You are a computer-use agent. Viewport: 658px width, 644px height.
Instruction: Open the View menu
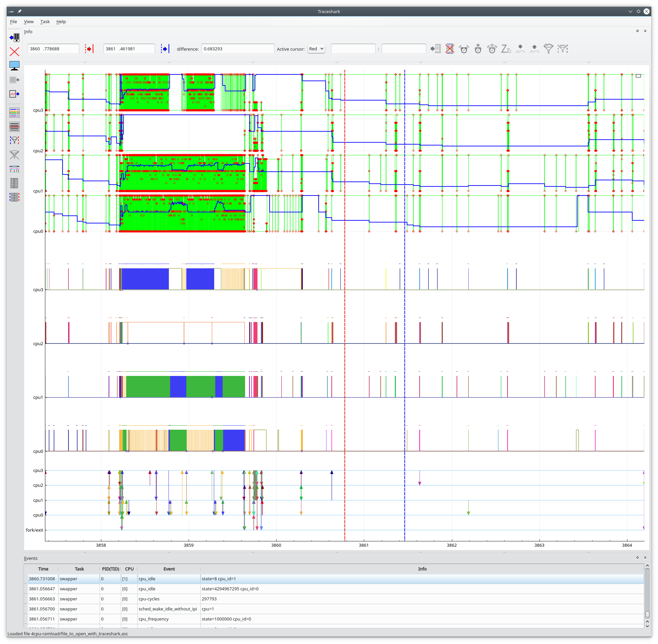pos(29,22)
